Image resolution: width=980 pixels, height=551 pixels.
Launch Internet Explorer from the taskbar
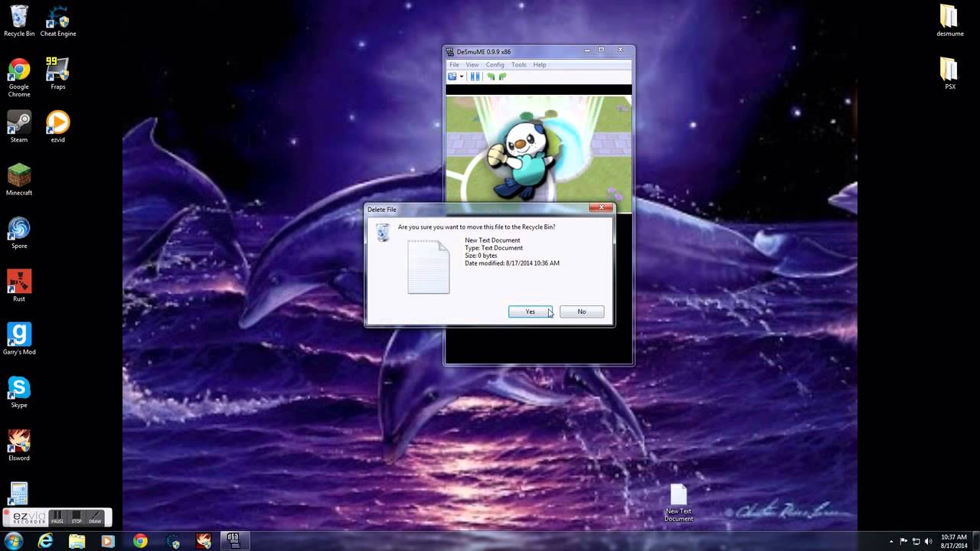click(x=46, y=541)
